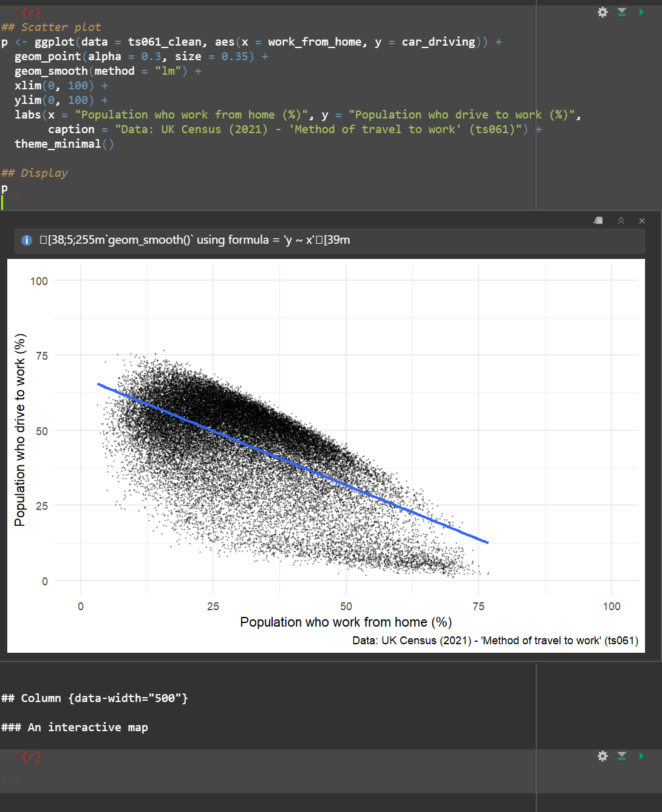Viewport: 662px width, 812px height.
Task: Clear the scatter plot chunk output
Action: tap(642, 221)
